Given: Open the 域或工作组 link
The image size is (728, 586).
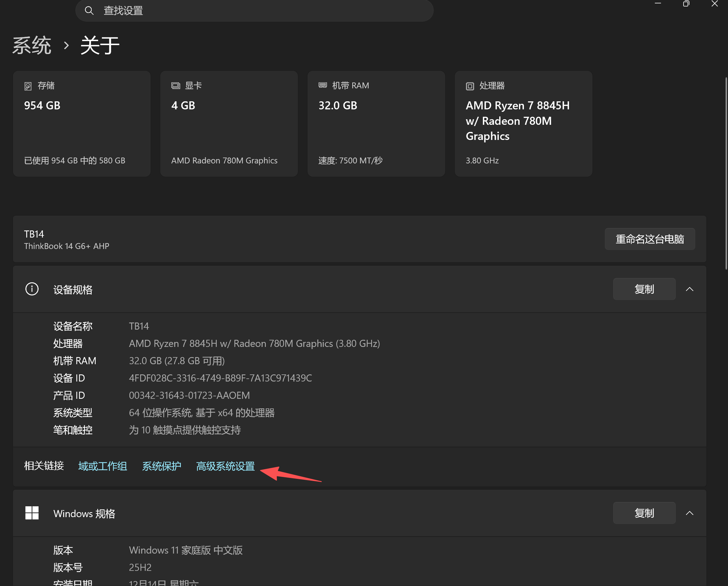Looking at the screenshot, I should [103, 466].
